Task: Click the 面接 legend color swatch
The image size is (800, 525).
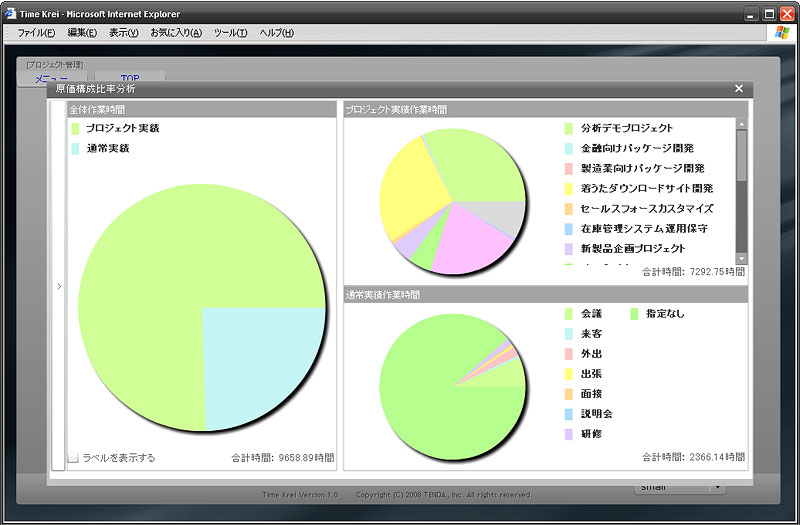Action: click(569, 394)
